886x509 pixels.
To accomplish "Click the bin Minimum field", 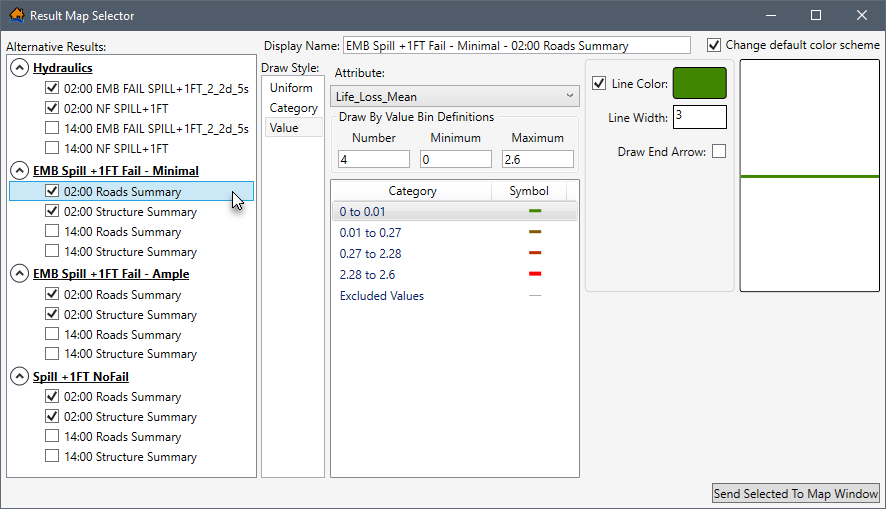I will tap(455, 159).
